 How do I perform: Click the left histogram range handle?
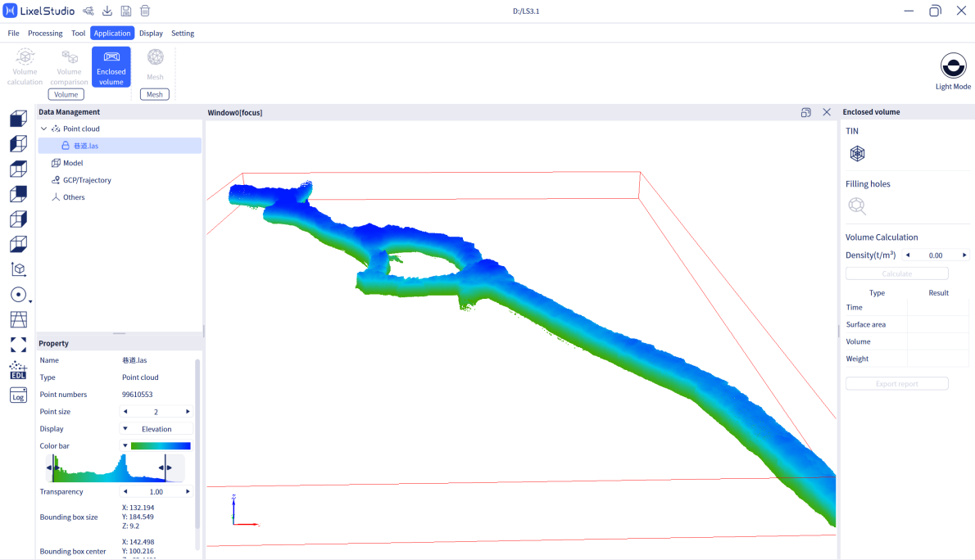pos(53,467)
